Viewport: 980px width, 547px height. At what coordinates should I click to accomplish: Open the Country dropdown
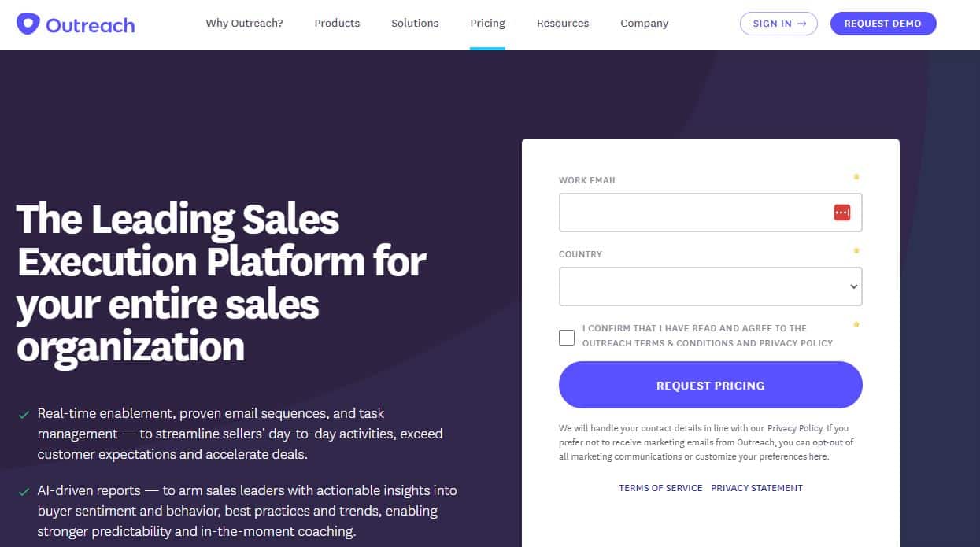pyautogui.click(x=710, y=286)
